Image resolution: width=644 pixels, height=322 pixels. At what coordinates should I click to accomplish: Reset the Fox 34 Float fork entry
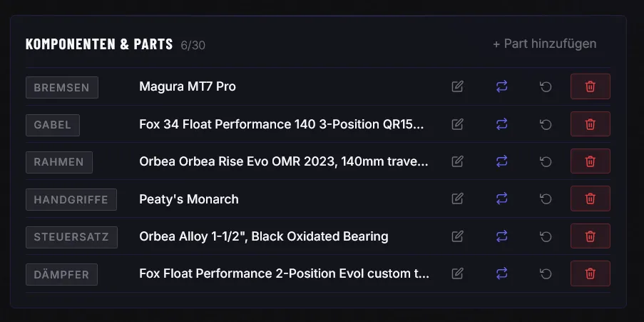[x=546, y=124]
